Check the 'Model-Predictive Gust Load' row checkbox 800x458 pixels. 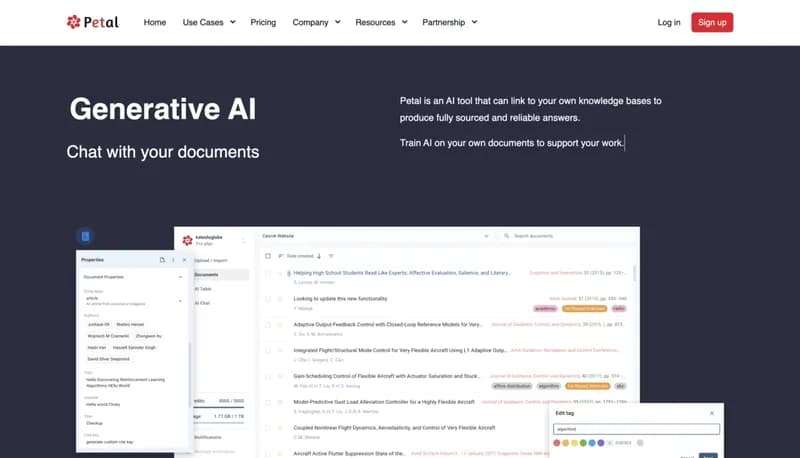coord(268,402)
